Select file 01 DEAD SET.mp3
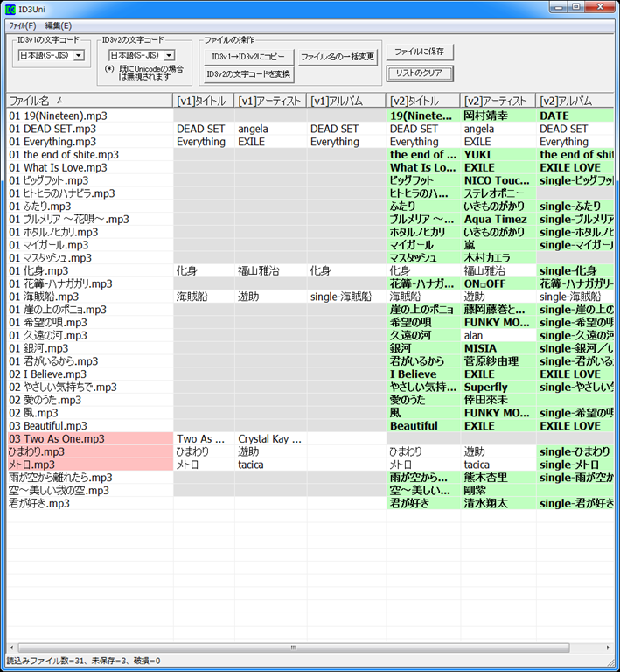620x672 pixels. [52, 129]
